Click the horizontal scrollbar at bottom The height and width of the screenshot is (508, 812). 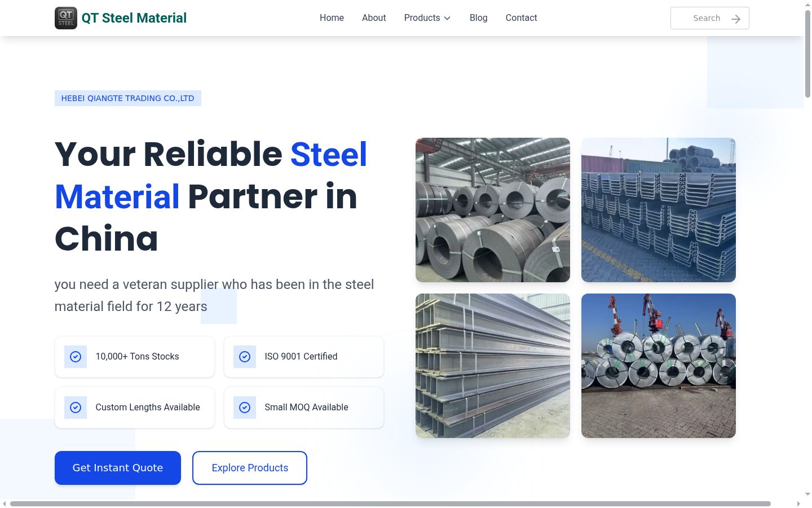coord(390,503)
